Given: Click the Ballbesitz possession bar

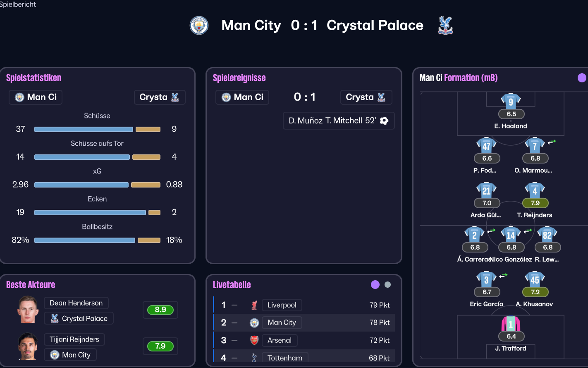Looking at the screenshot, I should (x=97, y=240).
